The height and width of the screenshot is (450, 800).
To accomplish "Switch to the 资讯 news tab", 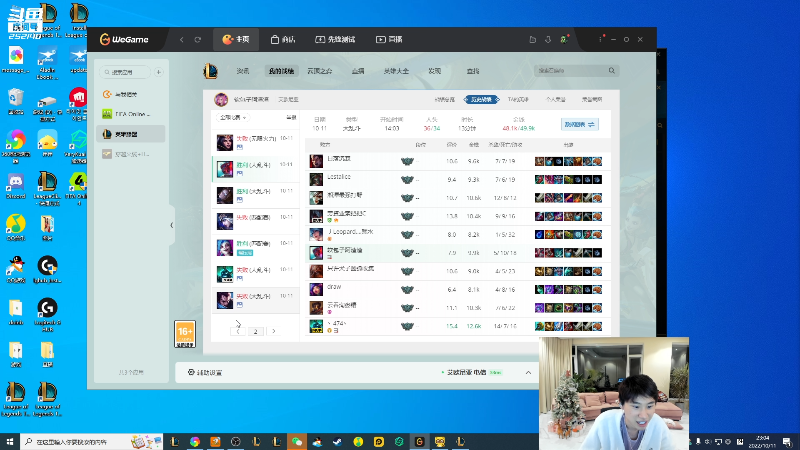I will coord(243,71).
